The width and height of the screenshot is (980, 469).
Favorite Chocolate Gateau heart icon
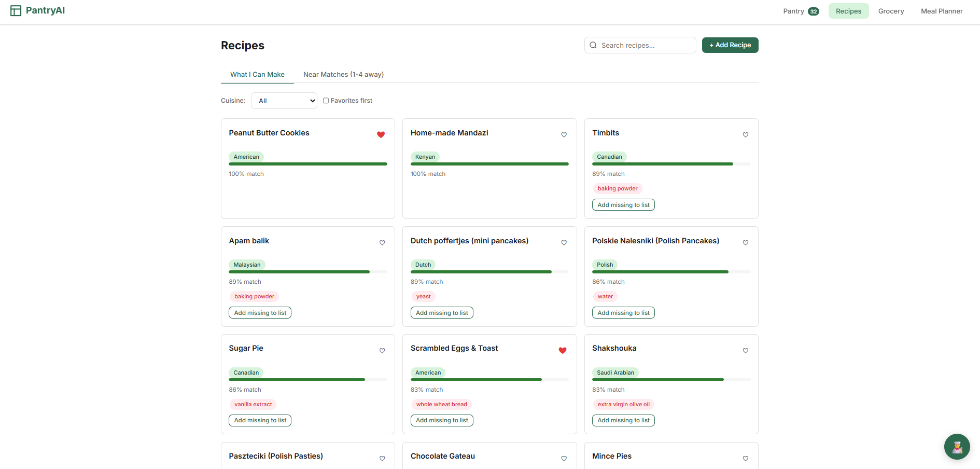pyautogui.click(x=564, y=459)
